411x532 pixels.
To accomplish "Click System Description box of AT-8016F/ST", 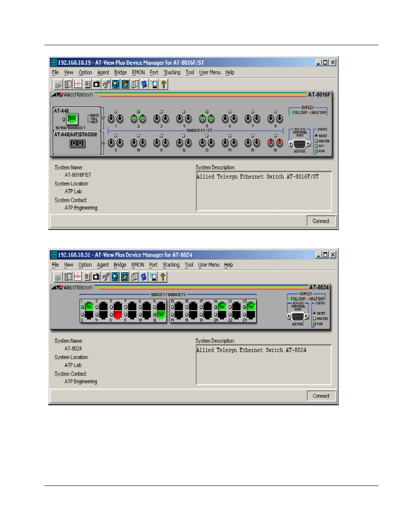I will [x=264, y=191].
